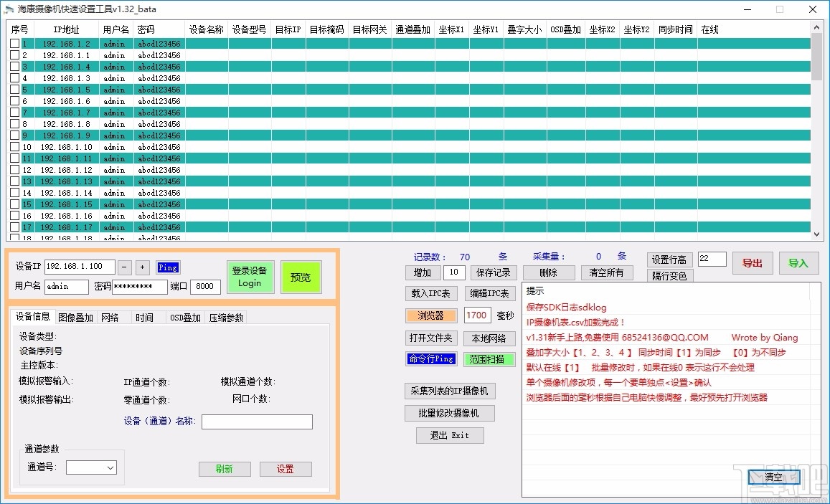
Task: Load the IPC table with 载入IPC表
Action: 431,294
